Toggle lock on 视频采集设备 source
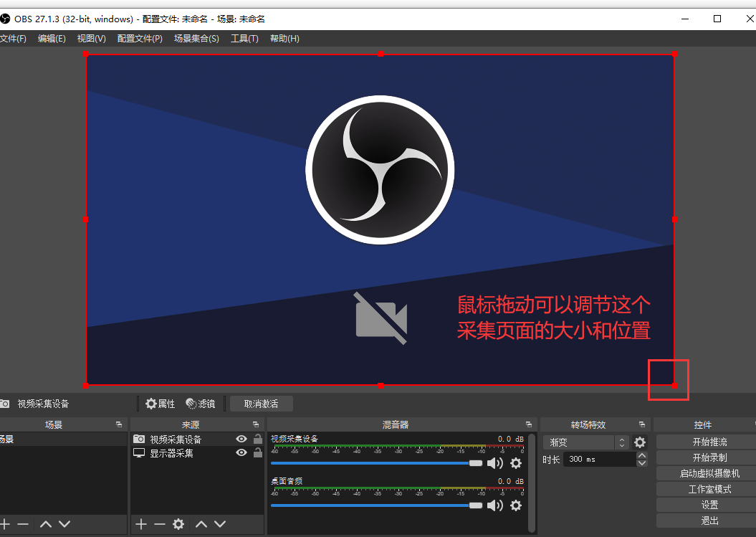This screenshot has width=756, height=537. coord(258,439)
